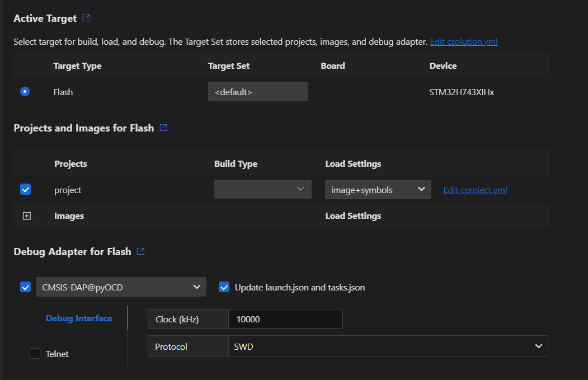
Task: Click the STM32H743XIHx device name
Action: pos(461,92)
